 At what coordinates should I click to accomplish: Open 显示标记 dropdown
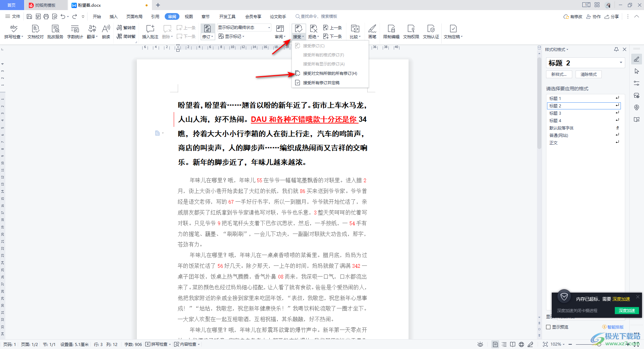[231, 36]
